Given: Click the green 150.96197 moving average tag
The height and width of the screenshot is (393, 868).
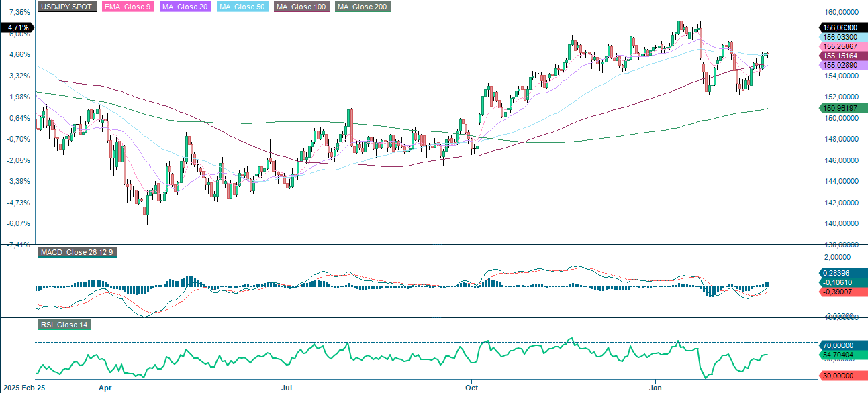Looking at the screenshot, I should click(840, 107).
